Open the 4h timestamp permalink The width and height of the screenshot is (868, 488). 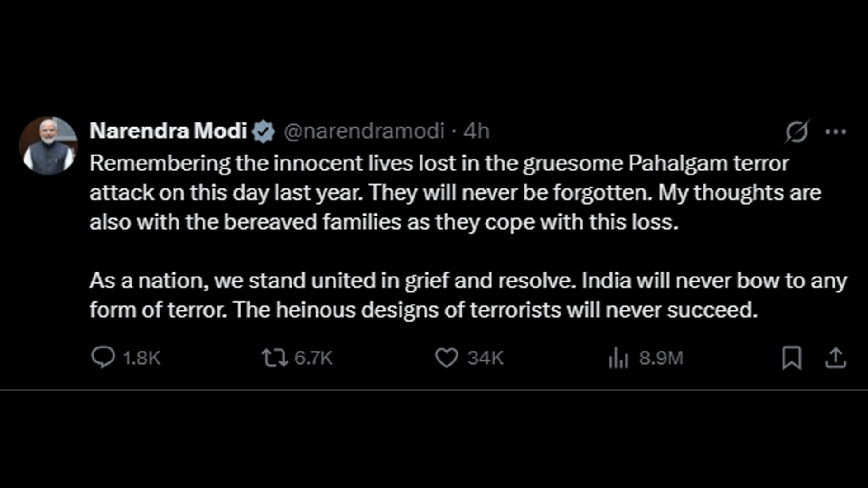(476, 131)
